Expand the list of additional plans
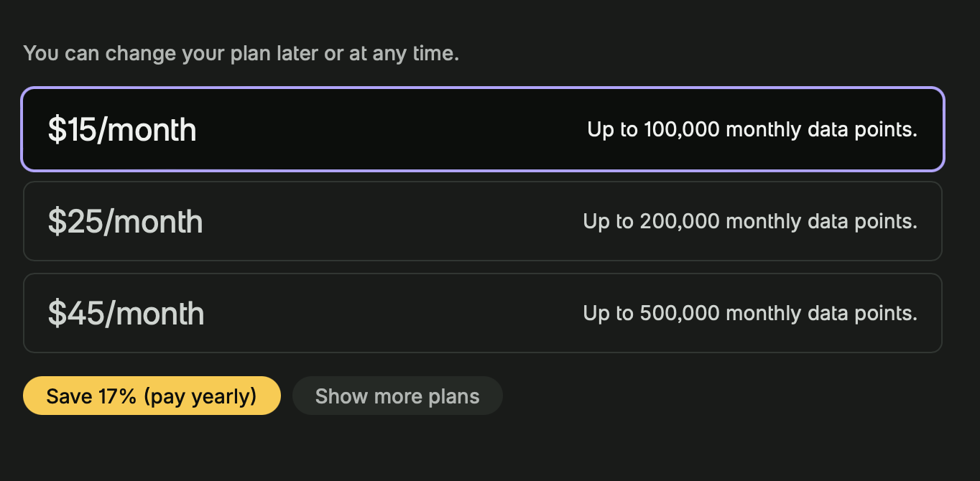This screenshot has height=481, width=980. (397, 396)
